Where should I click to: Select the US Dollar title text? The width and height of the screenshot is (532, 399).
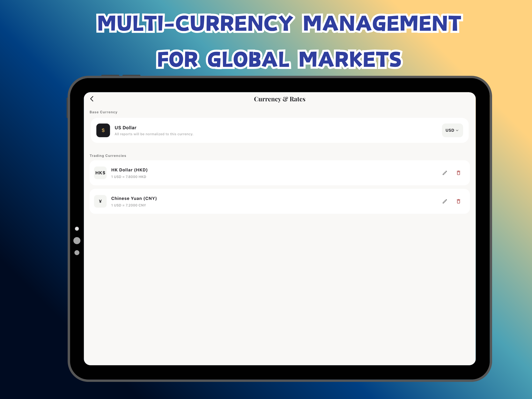point(125,128)
